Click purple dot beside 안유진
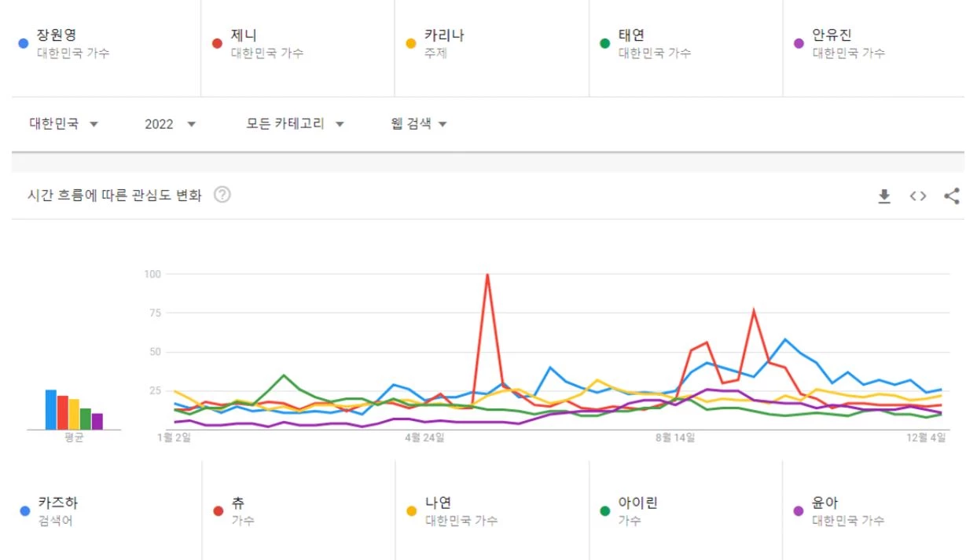The image size is (966, 560). pyautogui.click(x=799, y=44)
